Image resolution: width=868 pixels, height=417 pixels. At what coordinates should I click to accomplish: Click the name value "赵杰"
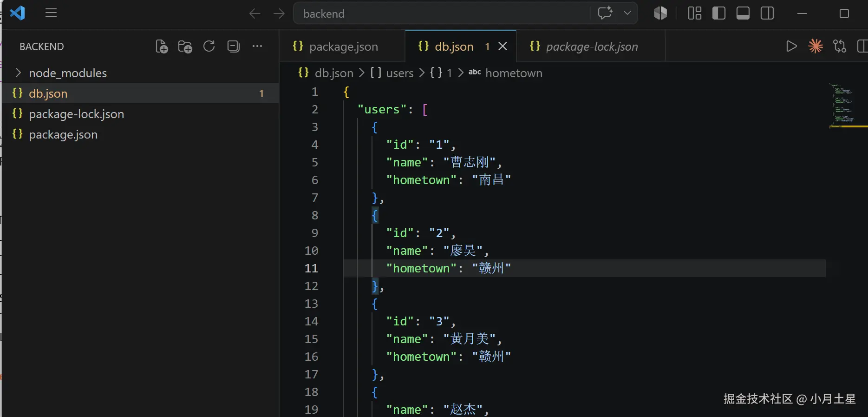(x=463, y=410)
